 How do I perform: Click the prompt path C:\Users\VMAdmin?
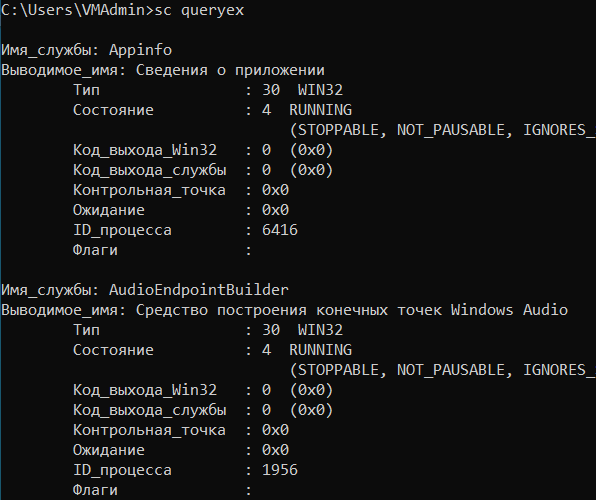(73, 10)
